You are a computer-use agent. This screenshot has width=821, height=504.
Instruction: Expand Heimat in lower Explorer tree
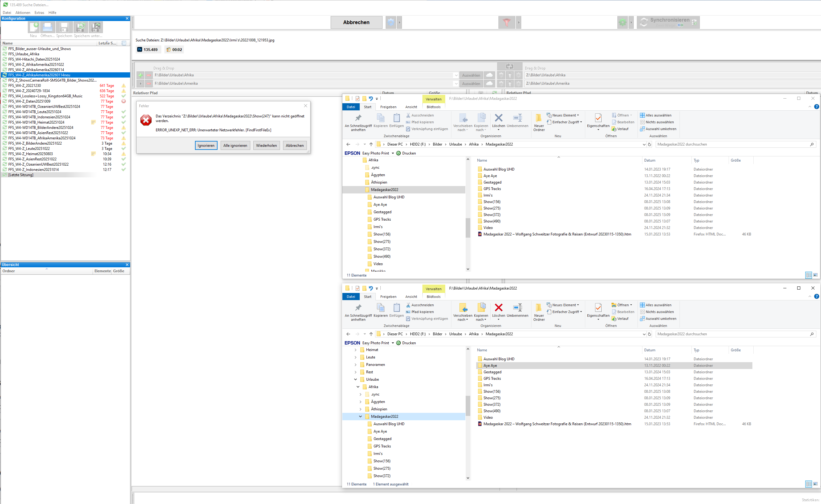point(355,350)
